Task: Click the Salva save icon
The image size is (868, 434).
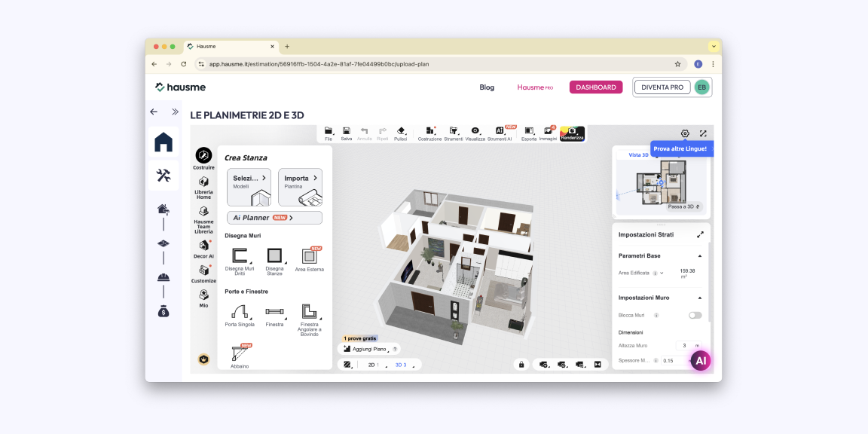Action: coord(347,133)
